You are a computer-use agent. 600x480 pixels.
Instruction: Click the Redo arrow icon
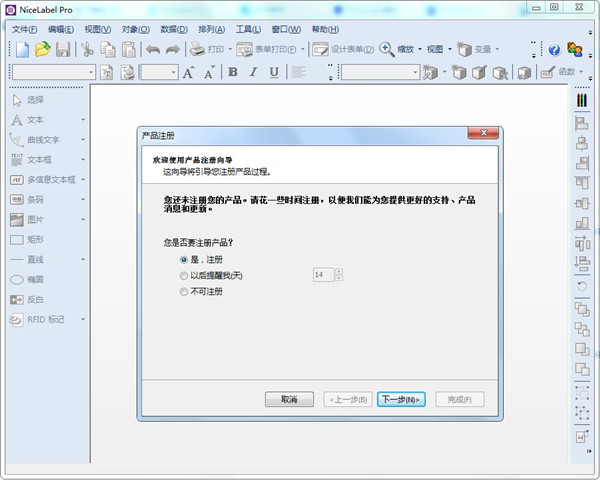click(173, 50)
